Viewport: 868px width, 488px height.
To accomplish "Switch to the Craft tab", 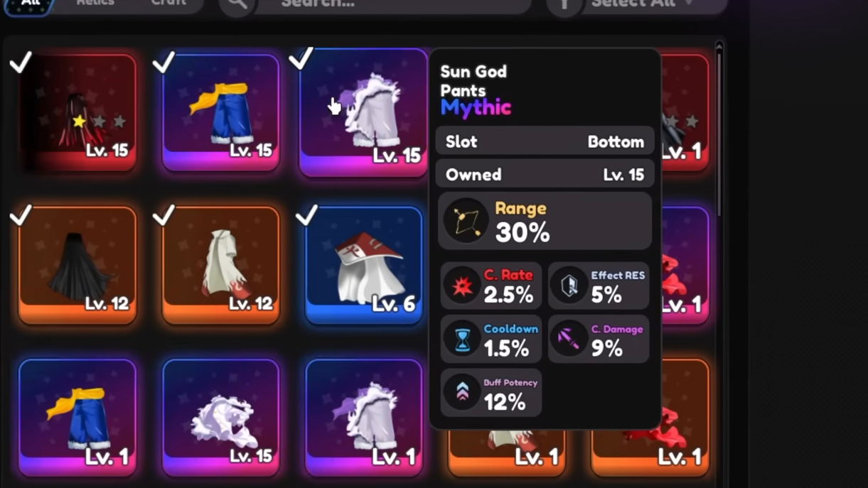I will tap(168, 4).
